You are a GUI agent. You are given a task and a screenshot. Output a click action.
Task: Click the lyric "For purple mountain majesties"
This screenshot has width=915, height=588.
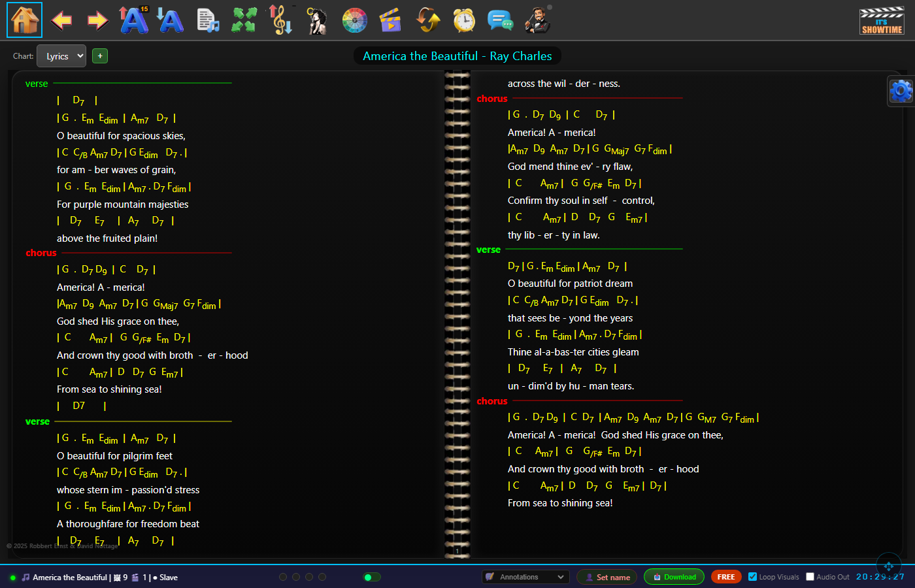[123, 204]
